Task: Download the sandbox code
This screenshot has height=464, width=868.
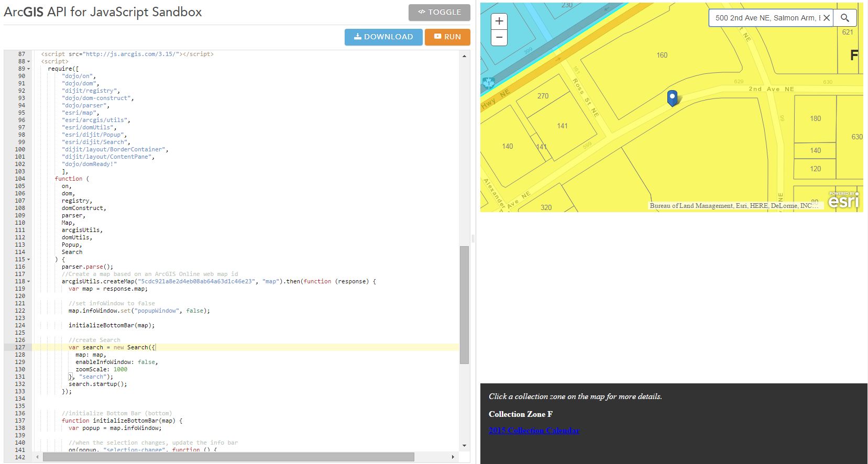Action: click(x=383, y=37)
